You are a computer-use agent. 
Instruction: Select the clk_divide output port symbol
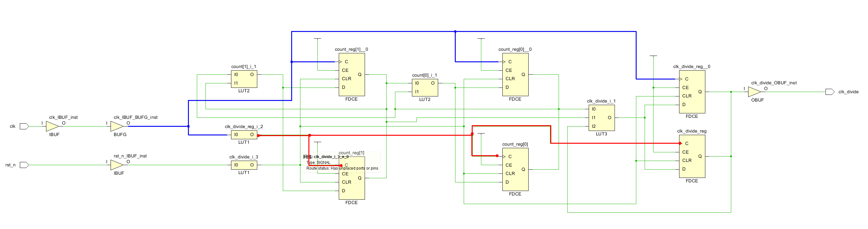(x=830, y=92)
